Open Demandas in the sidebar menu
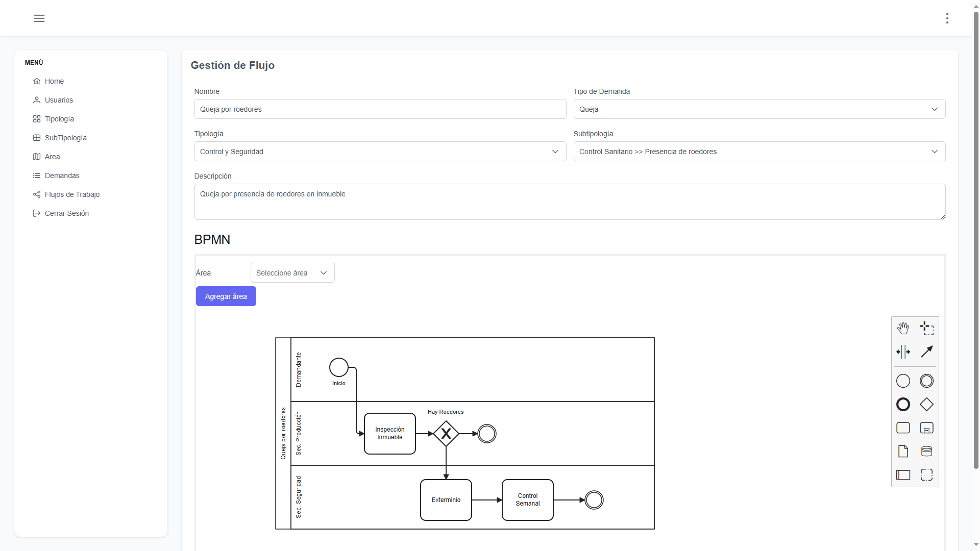Viewport: 980px width, 551px height. click(x=62, y=176)
